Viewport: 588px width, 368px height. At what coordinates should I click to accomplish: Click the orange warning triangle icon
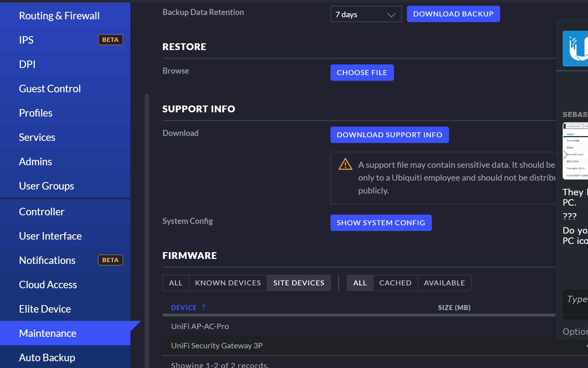(x=345, y=164)
